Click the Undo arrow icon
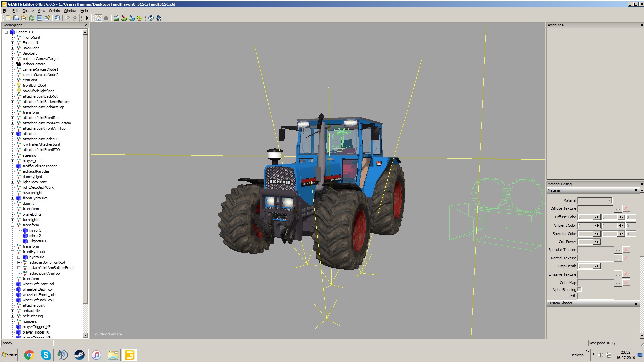Screen dimensions: 644x362 (x=67, y=18)
